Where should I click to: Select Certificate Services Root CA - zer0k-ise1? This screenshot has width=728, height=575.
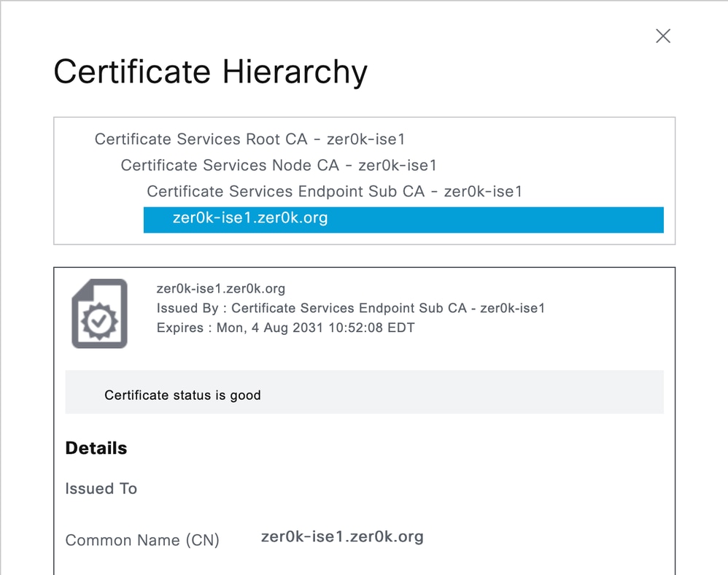249,139
